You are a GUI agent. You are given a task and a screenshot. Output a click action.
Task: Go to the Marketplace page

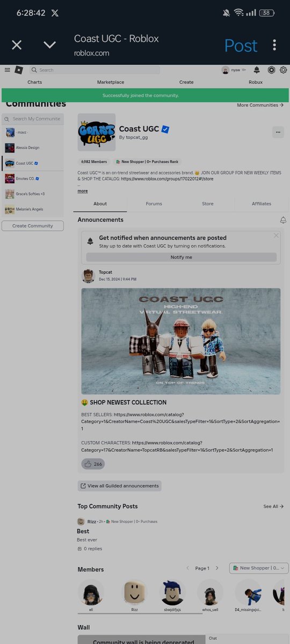(111, 82)
